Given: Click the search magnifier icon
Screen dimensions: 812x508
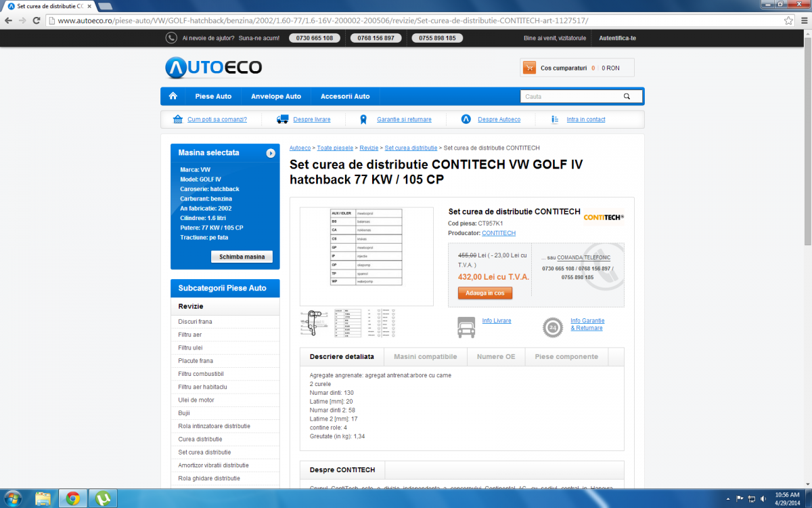Looking at the screenshot, I should coord(627,96).
